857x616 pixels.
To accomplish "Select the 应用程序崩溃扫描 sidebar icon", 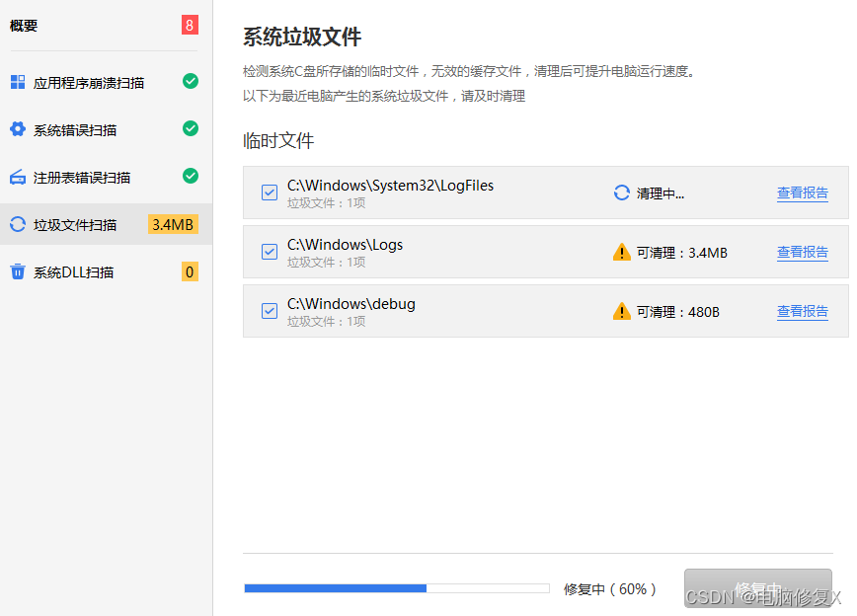I will [17, 81].
